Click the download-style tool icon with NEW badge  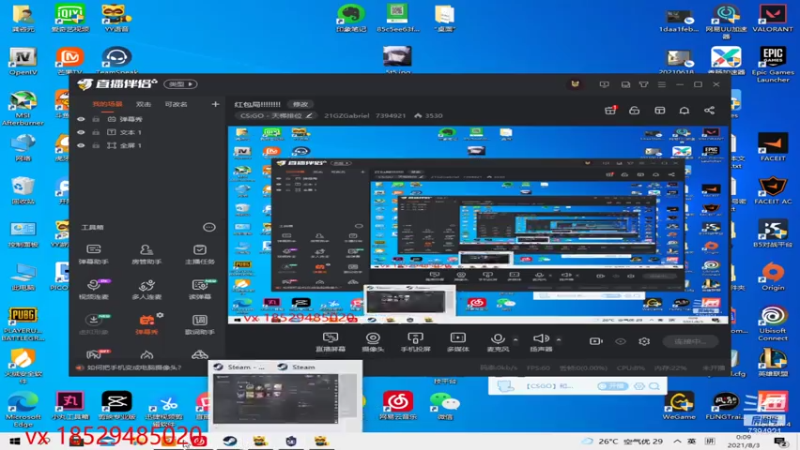93,323
